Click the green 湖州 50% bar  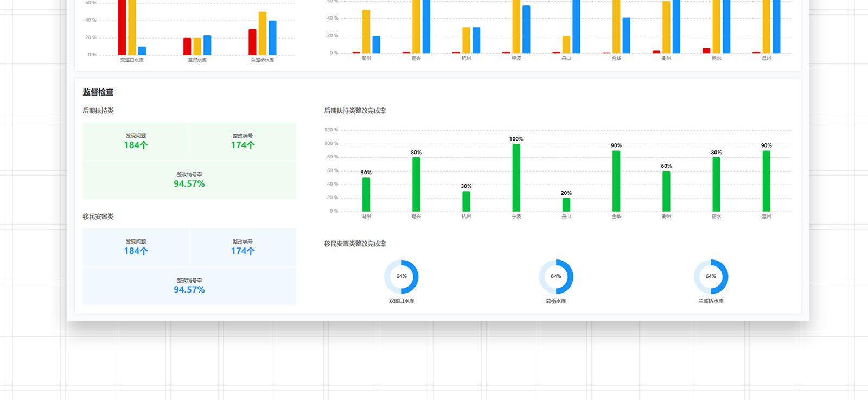[366, 194]
